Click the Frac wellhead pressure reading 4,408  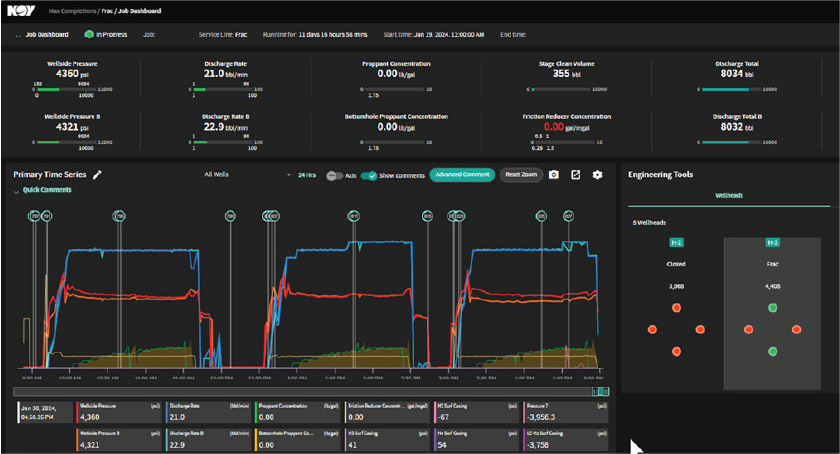(x=772, y=286)
